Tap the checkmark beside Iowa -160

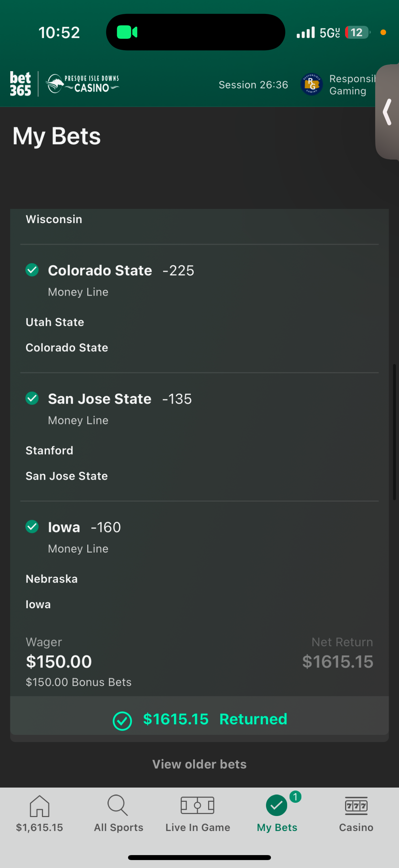click(32, 527)
